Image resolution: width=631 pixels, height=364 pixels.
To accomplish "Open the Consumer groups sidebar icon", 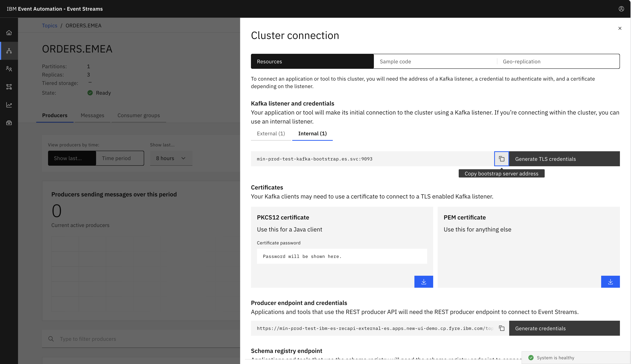I will 9,69.
